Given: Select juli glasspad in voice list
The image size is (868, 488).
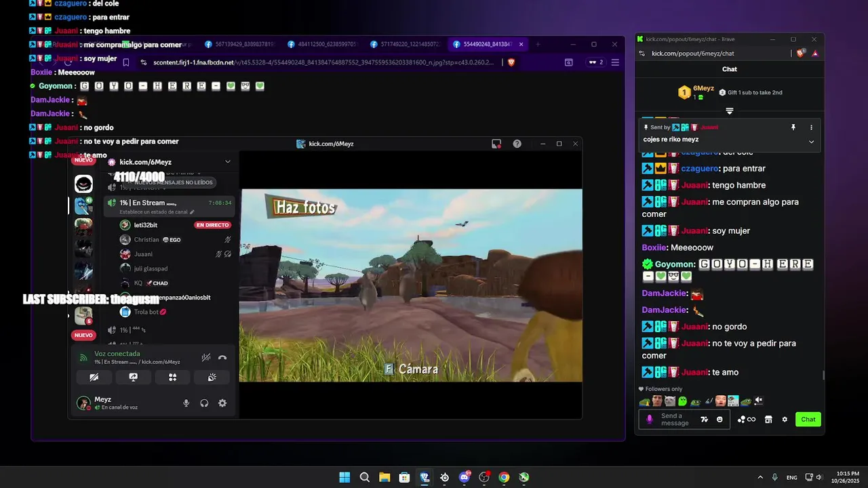Looking at the screenshot, I should tap(151, 268).
